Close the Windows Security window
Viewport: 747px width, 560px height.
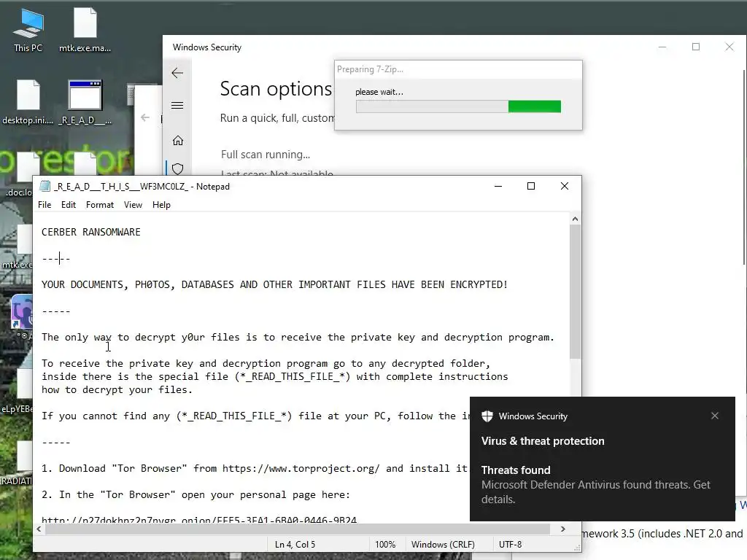pyautogui.click(x=729, y=47)
